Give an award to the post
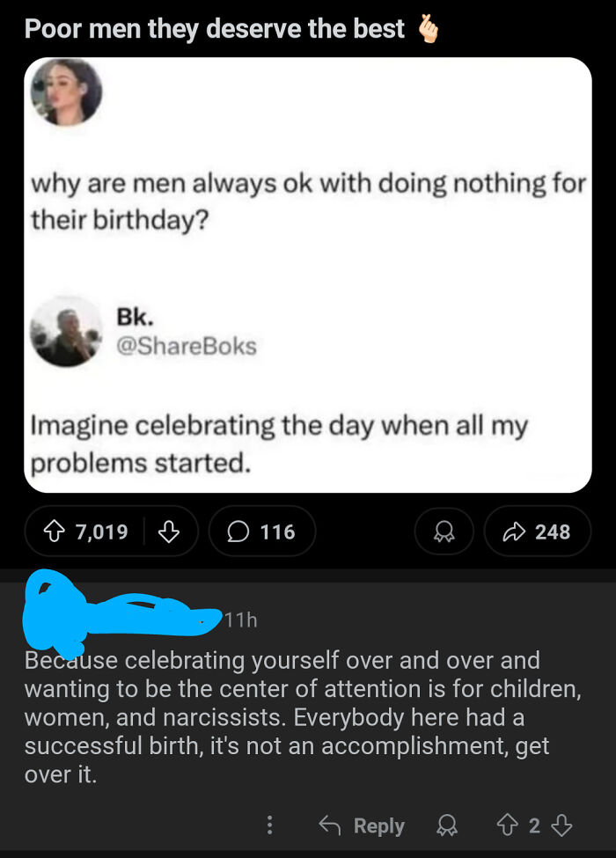The height and width of the screenshot is (858, 616). coord(444,531)
